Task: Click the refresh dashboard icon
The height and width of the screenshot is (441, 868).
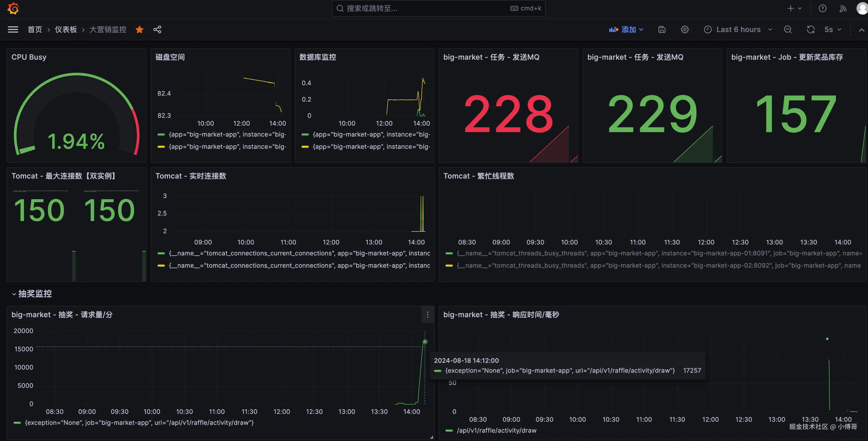Action: (811, 30)
